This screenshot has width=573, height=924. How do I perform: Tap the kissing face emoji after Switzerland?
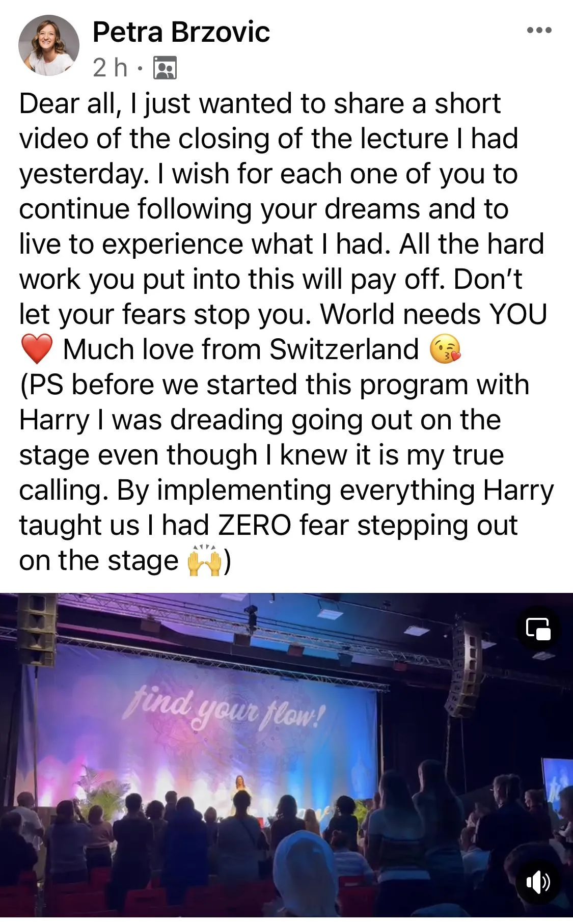[445, 350]
